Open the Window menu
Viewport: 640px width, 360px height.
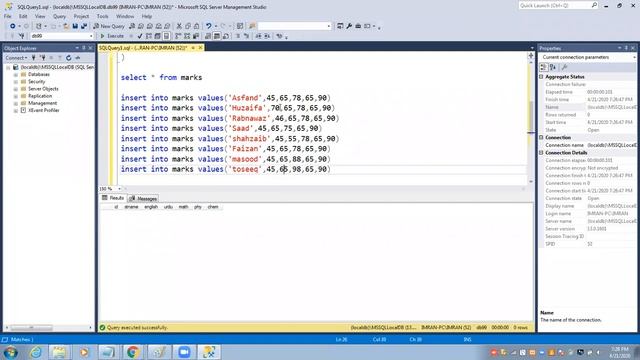point(125,16)
